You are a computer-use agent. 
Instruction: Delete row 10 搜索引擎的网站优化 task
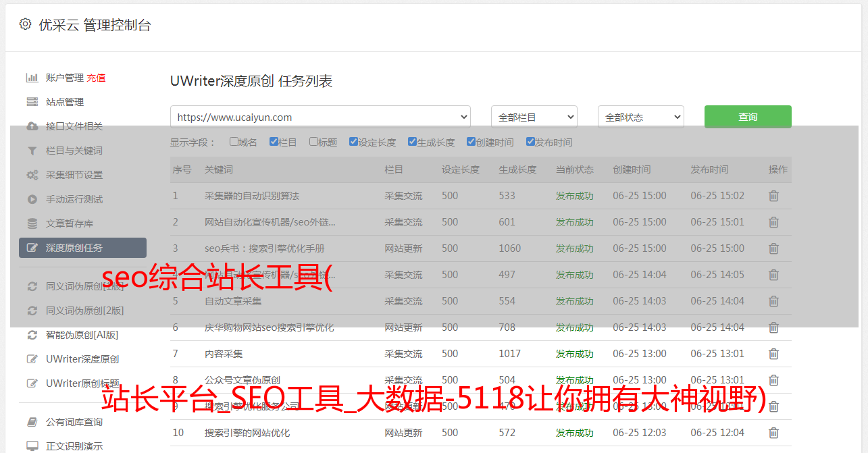(x=774, y=433)
